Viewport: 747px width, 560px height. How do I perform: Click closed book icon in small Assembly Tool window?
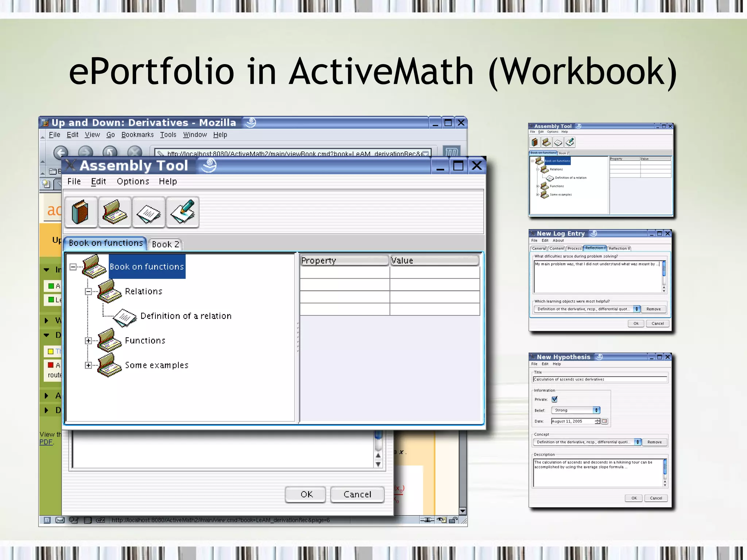(535, 142)
